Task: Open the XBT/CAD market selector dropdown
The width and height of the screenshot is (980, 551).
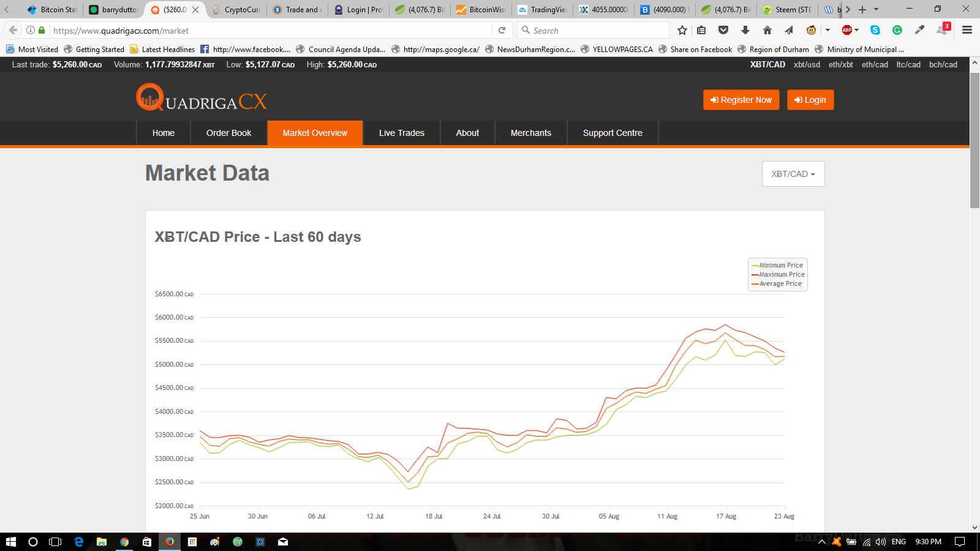Action: pos(793,174)
